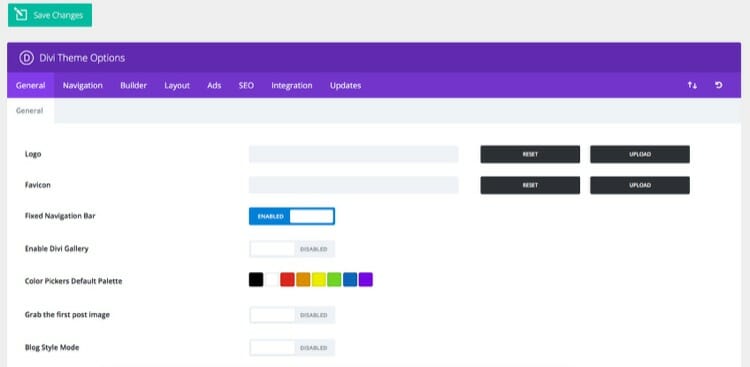This screenshot has height=367, width=750.
Task: Pick the white palette swatch
Action: click(x=272, y=280)
